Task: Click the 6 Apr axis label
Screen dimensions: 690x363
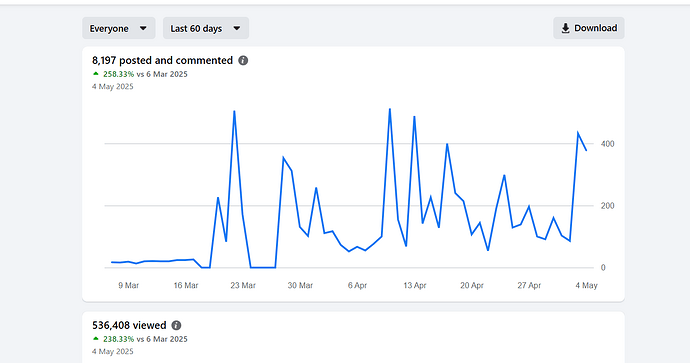Action: (x=357, y=286)
